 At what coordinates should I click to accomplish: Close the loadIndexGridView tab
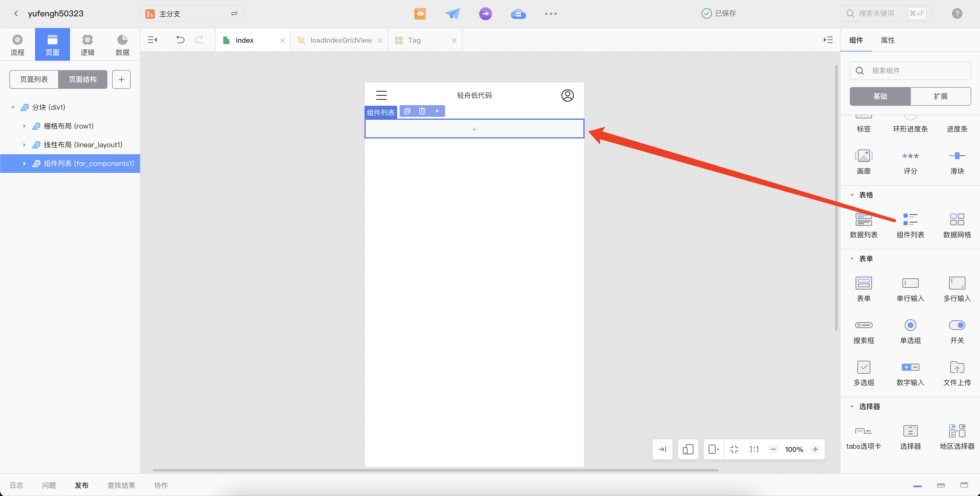point(380,40)
